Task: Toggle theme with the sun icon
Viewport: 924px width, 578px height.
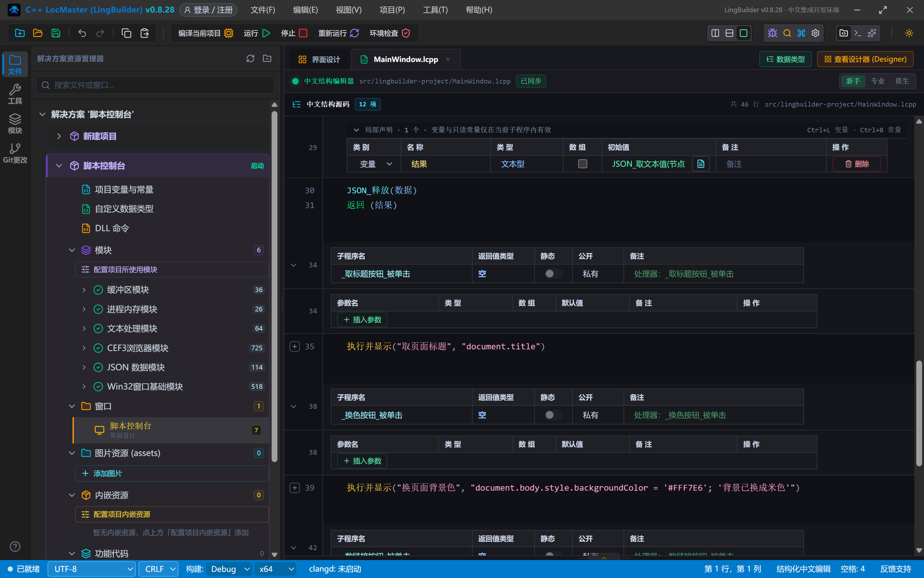Action: (x=909, y=33)
